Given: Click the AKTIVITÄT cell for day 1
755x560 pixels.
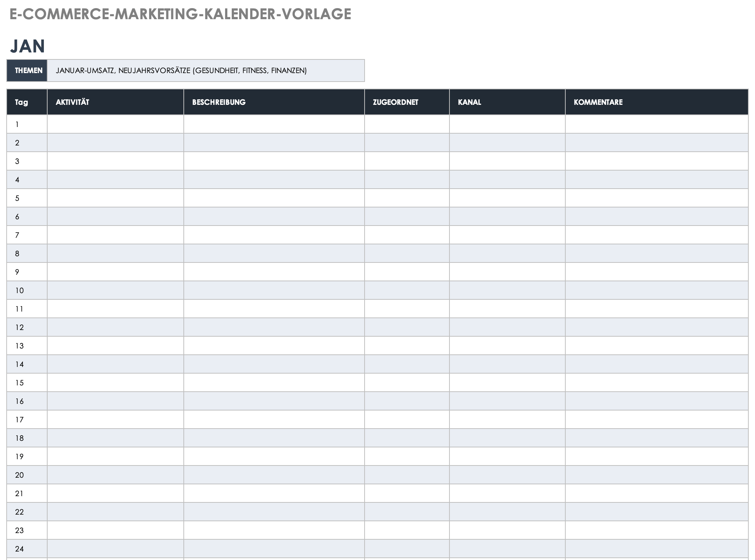Looking at the screenshot, I should pos(116,124).
